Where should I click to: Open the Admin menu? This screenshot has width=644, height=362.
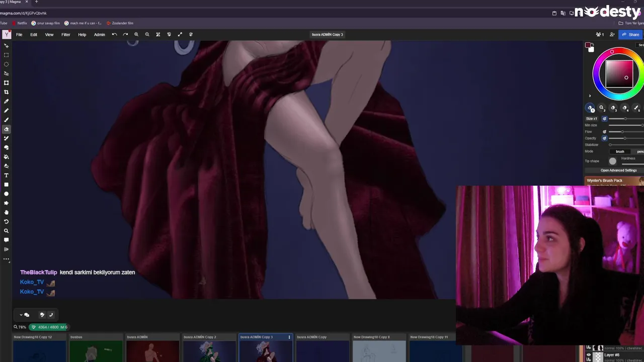pyautogui.click(x=100, y=35)
